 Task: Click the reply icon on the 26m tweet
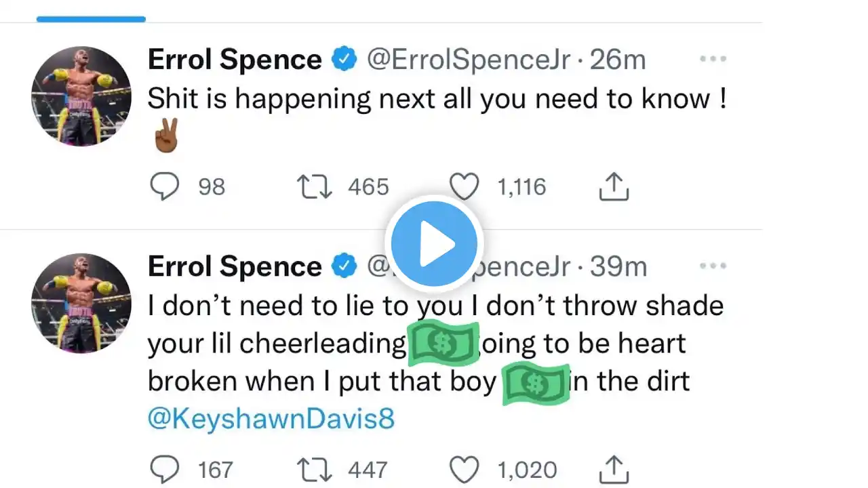[163, 187]
